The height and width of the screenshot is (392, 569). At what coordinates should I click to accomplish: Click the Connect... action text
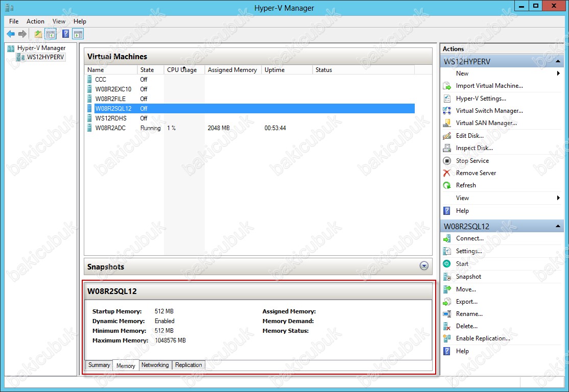point(469,238)
